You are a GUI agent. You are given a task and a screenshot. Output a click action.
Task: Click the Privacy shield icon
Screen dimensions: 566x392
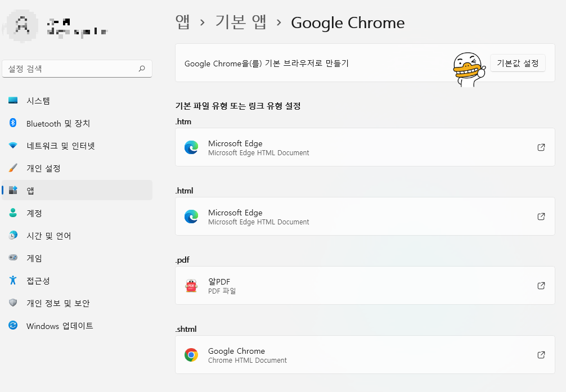point(13,303)
